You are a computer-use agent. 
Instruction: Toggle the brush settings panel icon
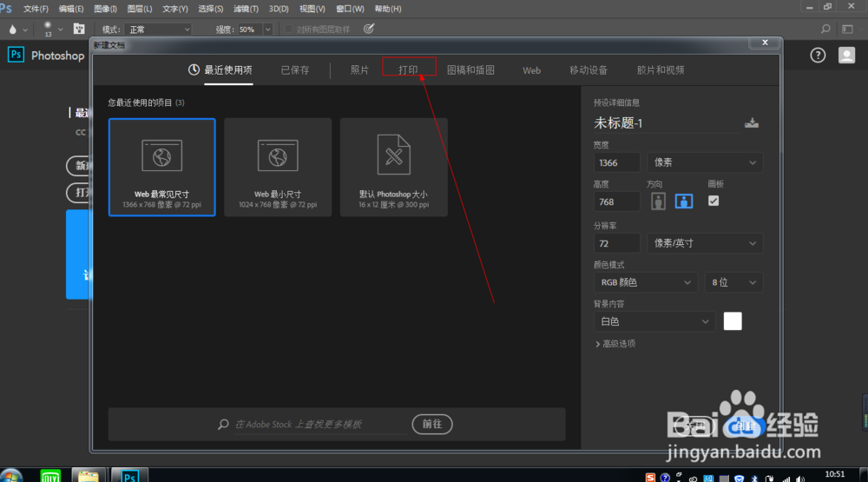click(x=79, y=29)
